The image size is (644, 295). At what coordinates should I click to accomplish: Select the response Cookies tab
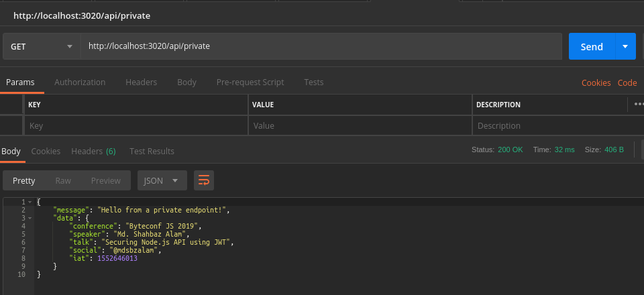click(x=46, y=151)
